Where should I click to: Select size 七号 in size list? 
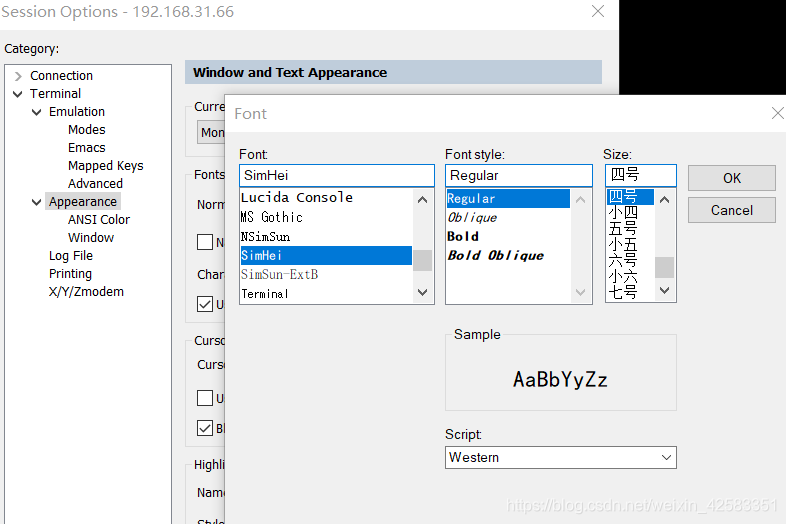click(630, 292)
